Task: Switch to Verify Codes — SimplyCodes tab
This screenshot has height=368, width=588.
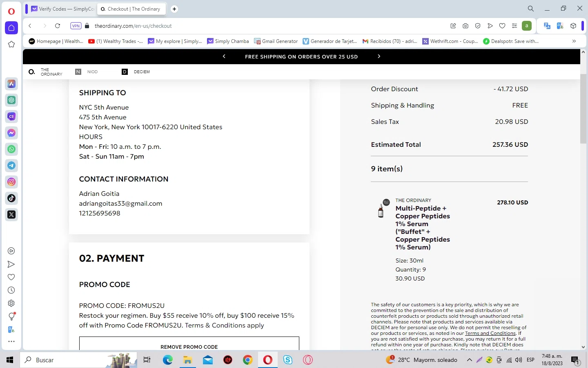Action: [62, 9]
